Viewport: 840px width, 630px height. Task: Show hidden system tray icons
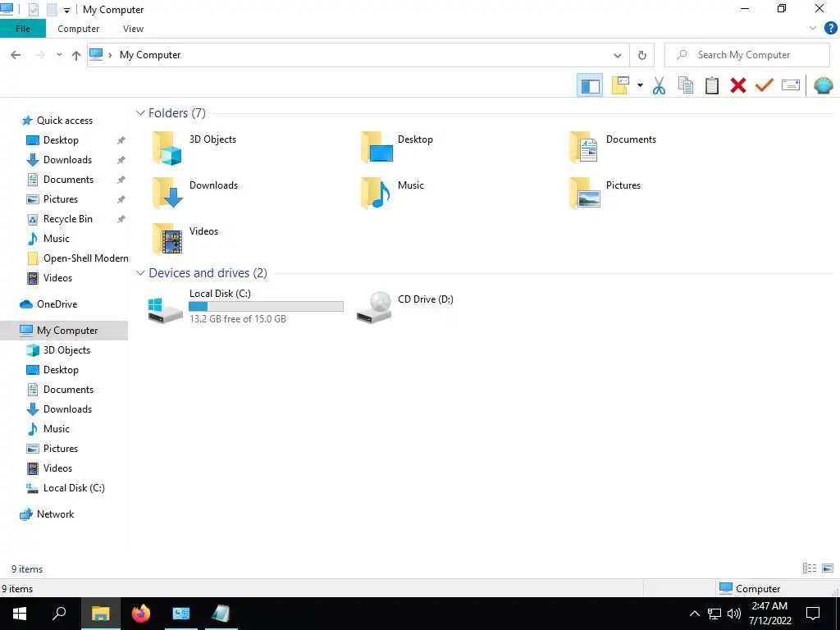(694, 614)
